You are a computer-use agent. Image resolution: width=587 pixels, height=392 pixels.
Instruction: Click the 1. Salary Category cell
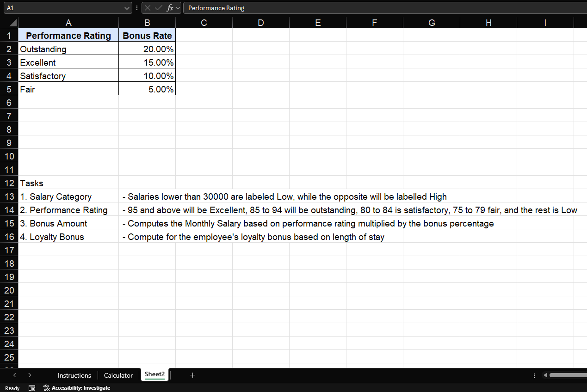click(x=68, y=196)
